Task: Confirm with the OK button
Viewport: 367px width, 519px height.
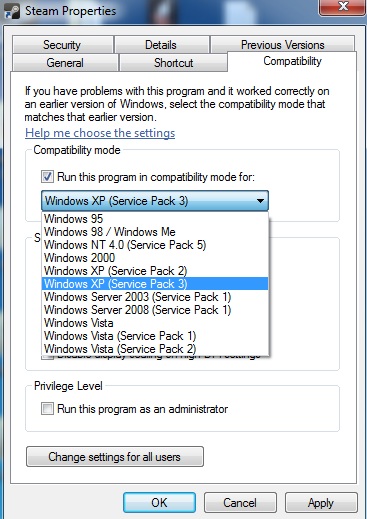Action: pos(159,502)
